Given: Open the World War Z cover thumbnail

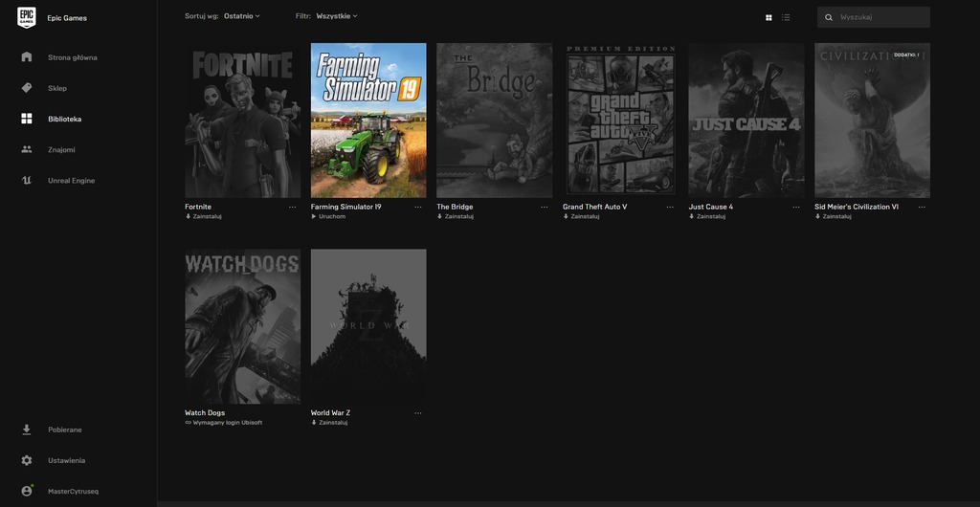Looking at the screenshot, I should [x=368, y=326].
